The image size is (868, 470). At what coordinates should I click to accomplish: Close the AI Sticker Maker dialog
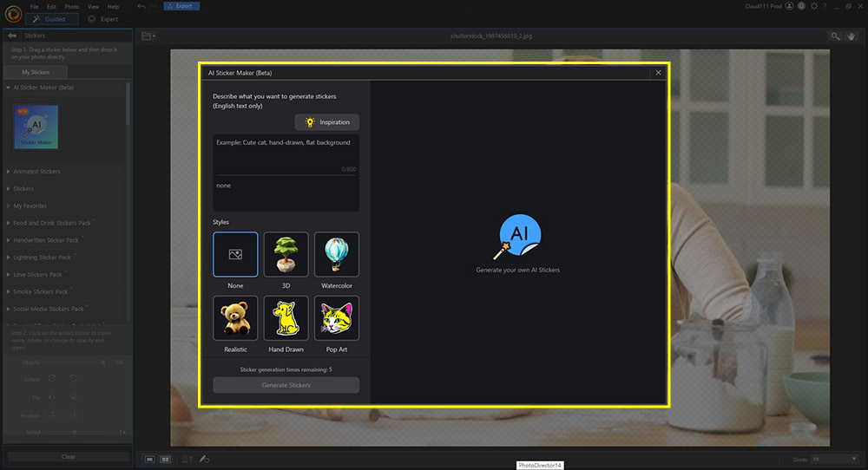658,73
